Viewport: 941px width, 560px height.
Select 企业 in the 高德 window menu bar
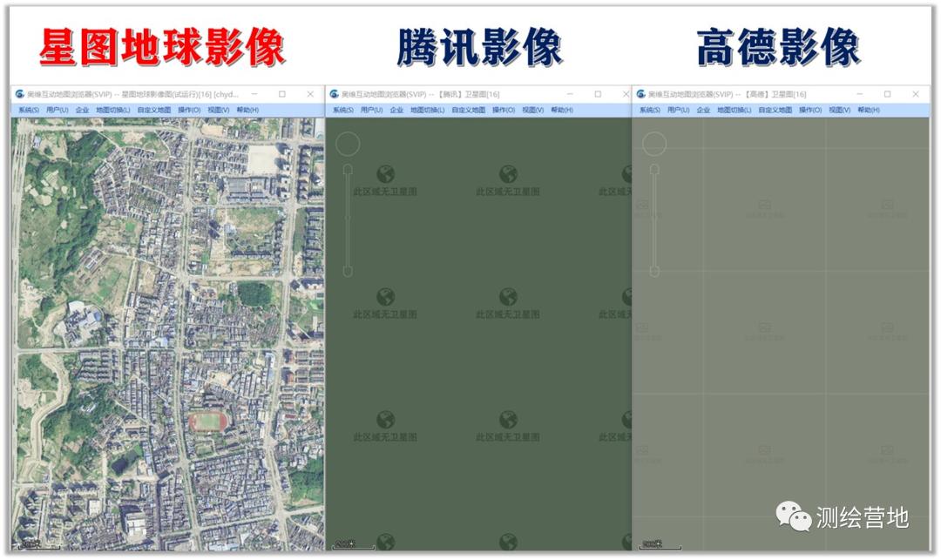click(x=704, y=111)
